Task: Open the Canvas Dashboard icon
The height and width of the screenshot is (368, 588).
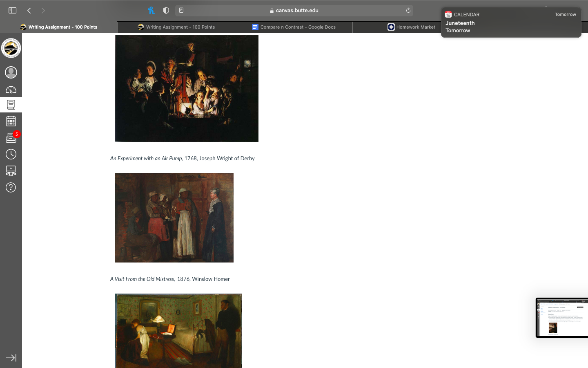Action: pyautogui.click(x=11, y=90)
